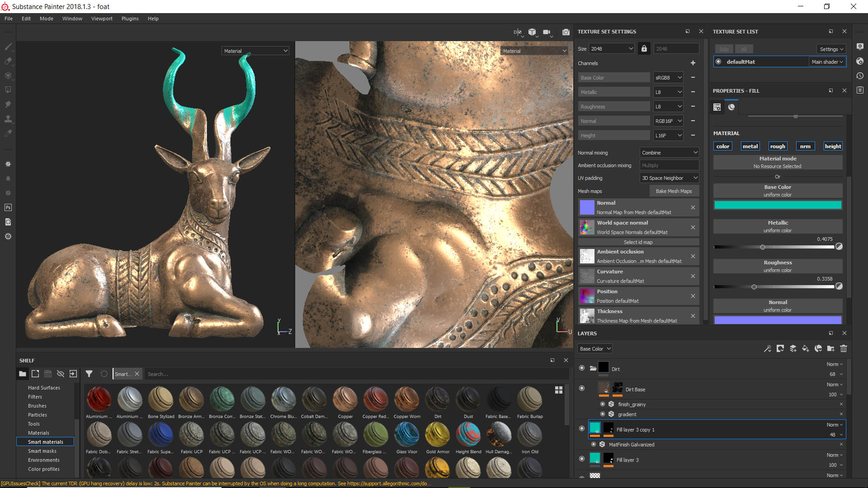Toggle the height channel in Material
868x488 pixels.
pos(833,146)
